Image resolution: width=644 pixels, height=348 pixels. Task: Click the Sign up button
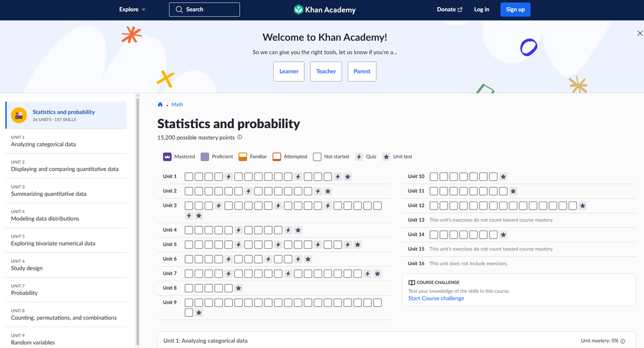(515, 10)
